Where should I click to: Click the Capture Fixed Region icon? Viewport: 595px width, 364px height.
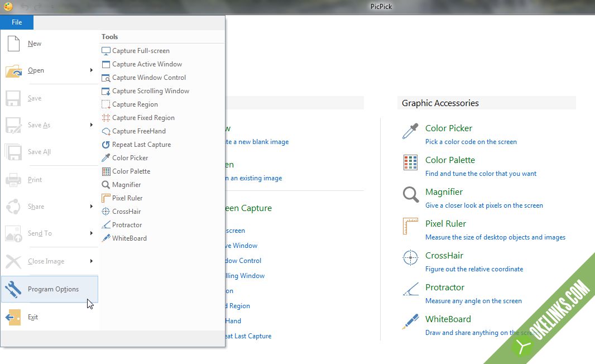click(x=106, y=118)
